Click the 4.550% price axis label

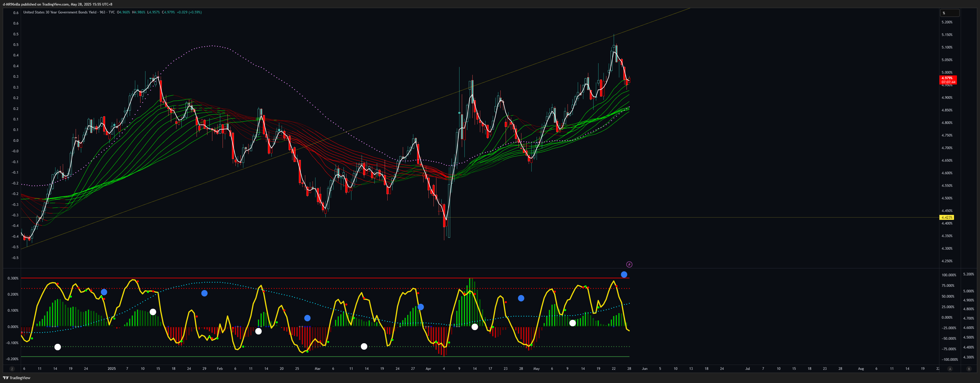pyautogui.click(x=947, y=185)
